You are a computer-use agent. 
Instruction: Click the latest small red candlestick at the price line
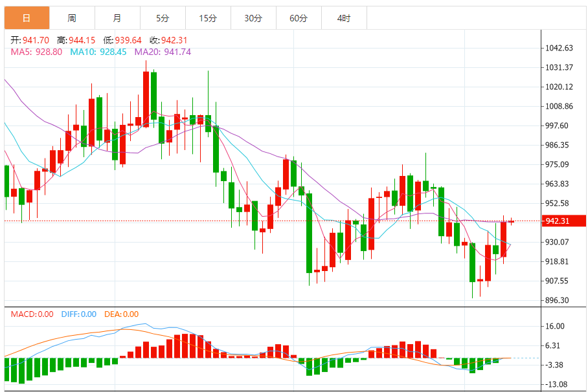coord(511,221)
